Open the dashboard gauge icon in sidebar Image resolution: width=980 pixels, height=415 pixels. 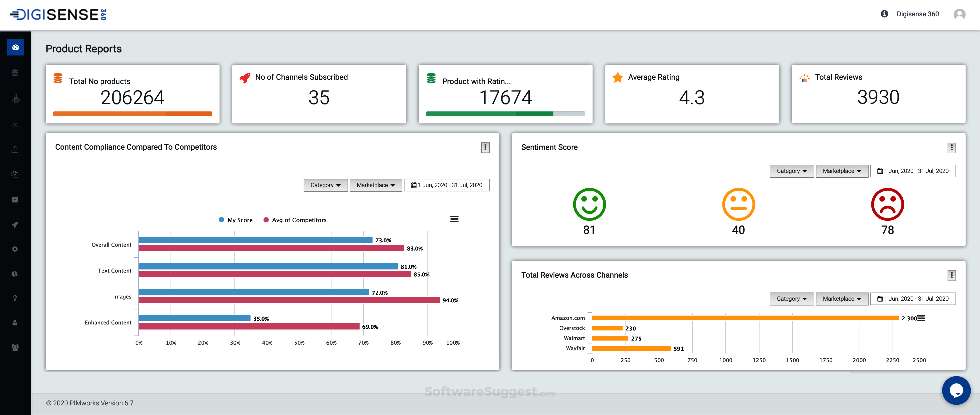click(x=16, y=47)
